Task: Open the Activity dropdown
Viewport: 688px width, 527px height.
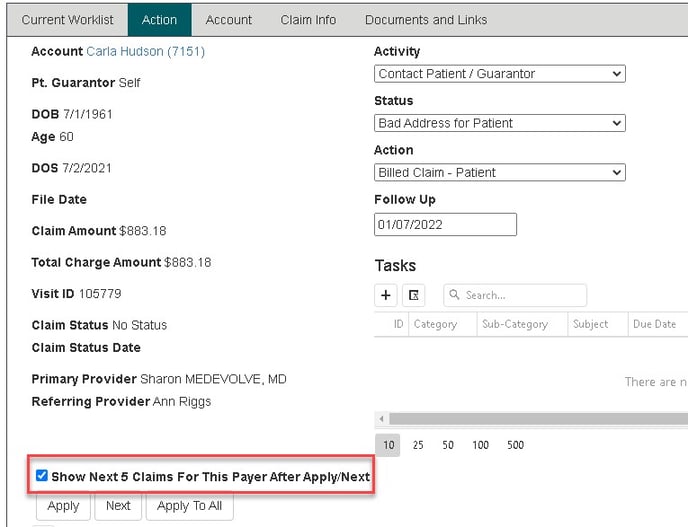Action: (x=499, y=74)
